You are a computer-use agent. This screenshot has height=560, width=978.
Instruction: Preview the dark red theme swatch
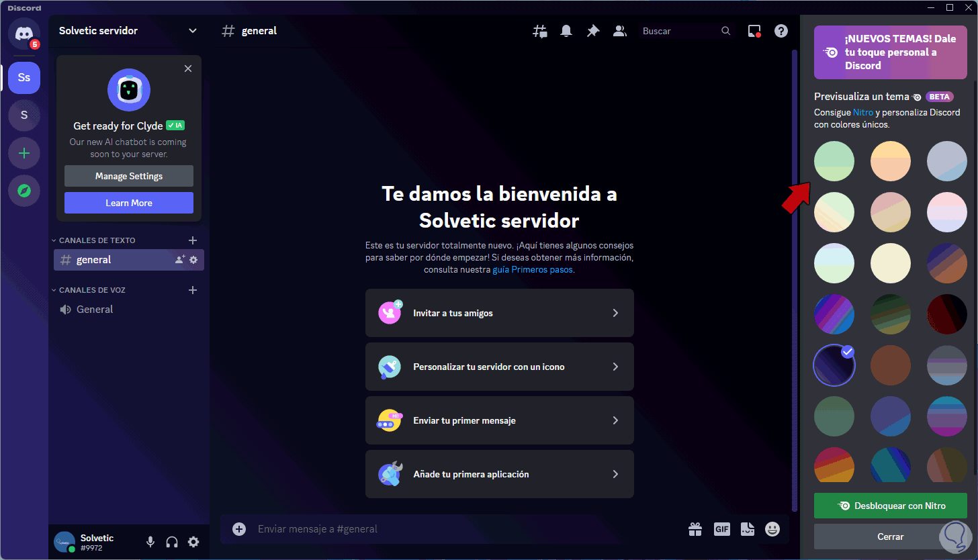(947, 314)
